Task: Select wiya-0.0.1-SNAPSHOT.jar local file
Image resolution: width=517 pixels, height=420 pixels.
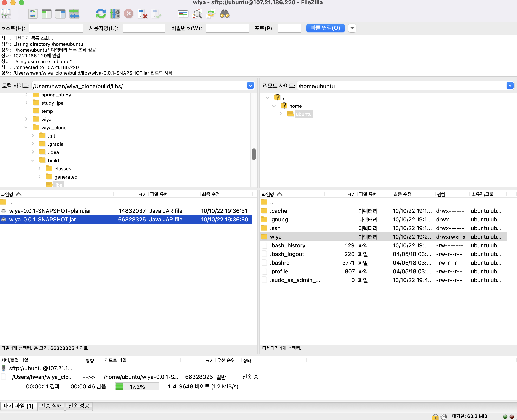Action: (x=126, y=220)
